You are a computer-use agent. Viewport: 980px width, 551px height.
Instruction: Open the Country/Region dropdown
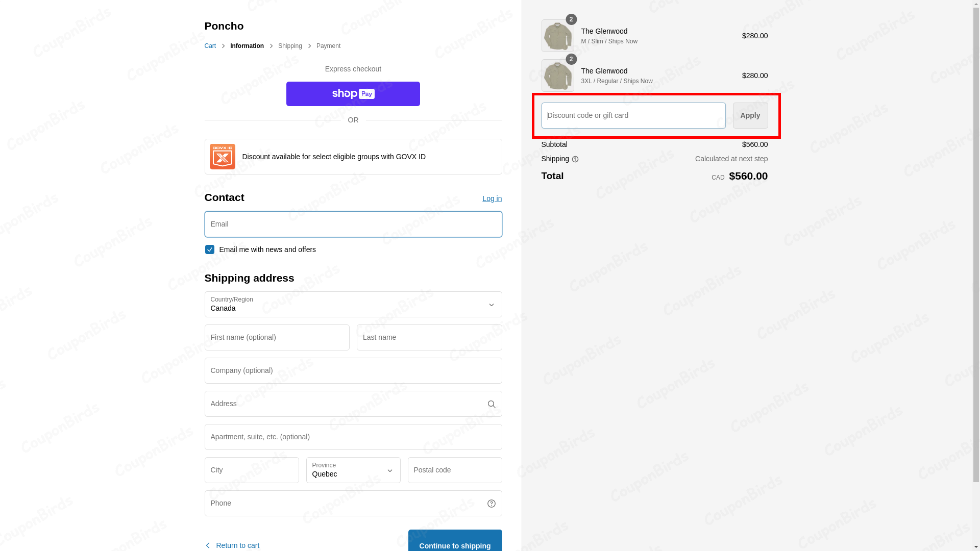(353, 305)
